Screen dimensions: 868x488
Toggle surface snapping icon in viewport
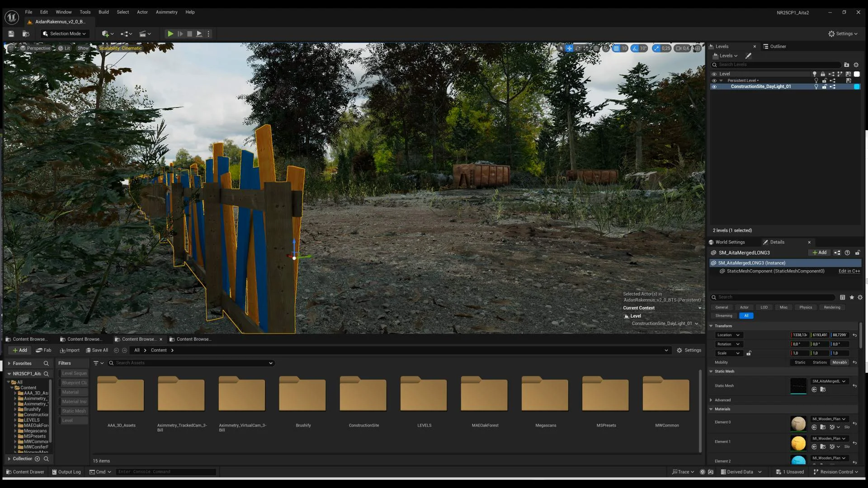point(606,48)
